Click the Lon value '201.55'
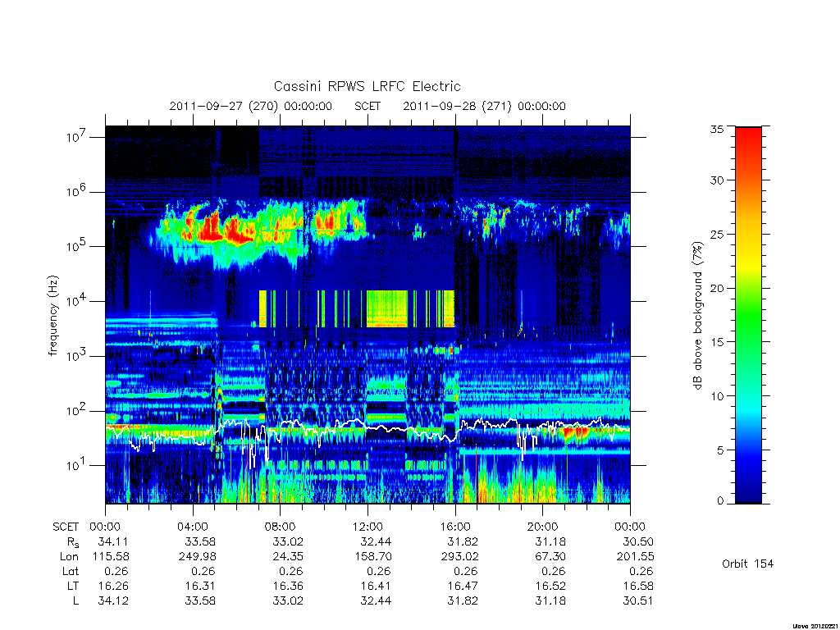Viewport: 840px width, 630px height. 636,557
